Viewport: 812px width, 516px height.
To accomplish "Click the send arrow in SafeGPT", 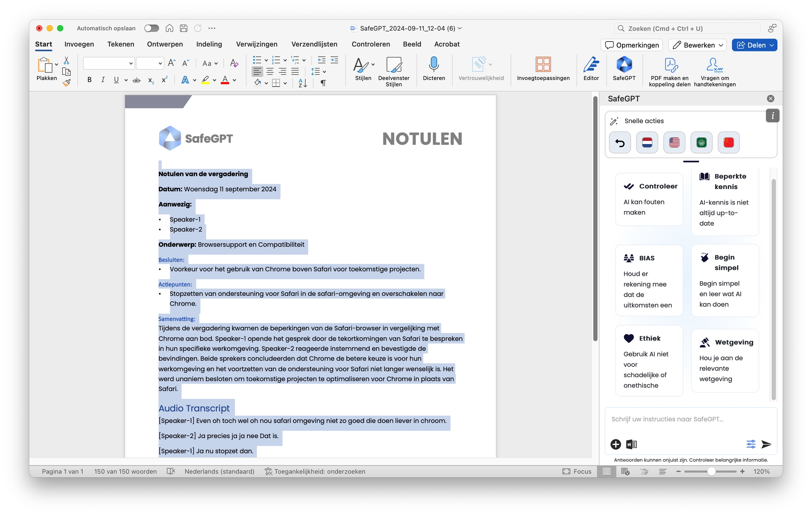I will 766,444.
